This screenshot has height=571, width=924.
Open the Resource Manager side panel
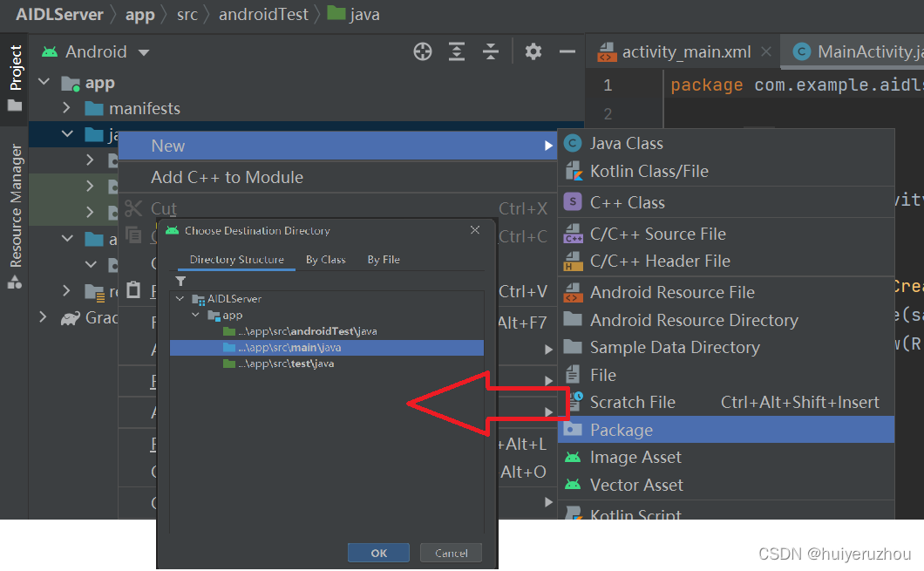16,215
